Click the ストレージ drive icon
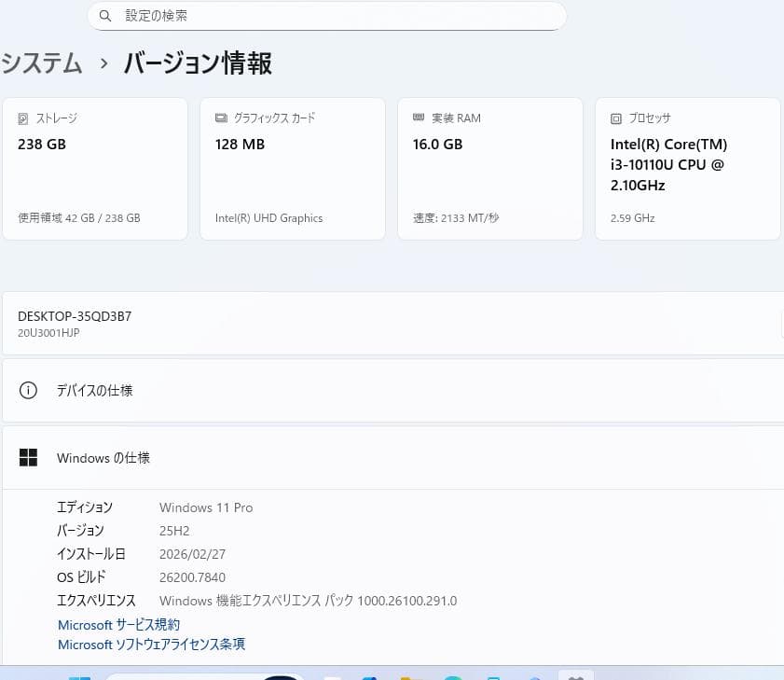Viewport: 784px width, 680px height. (23, 118)
